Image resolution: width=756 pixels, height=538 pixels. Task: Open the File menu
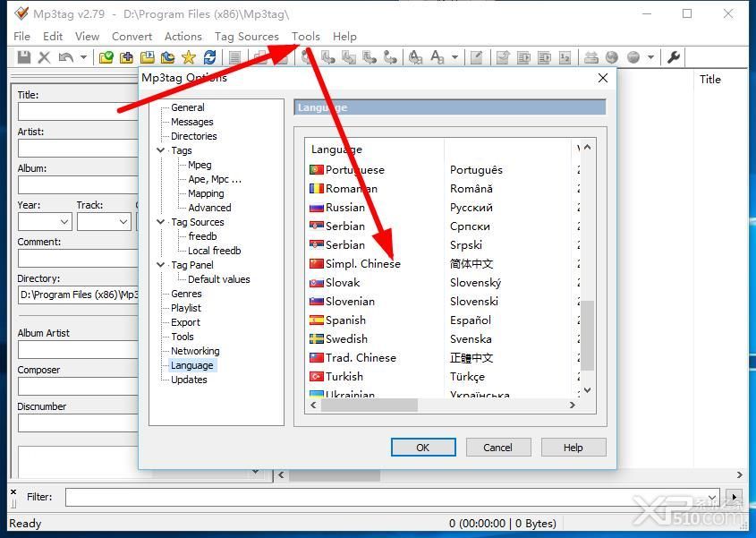[21, 36]
